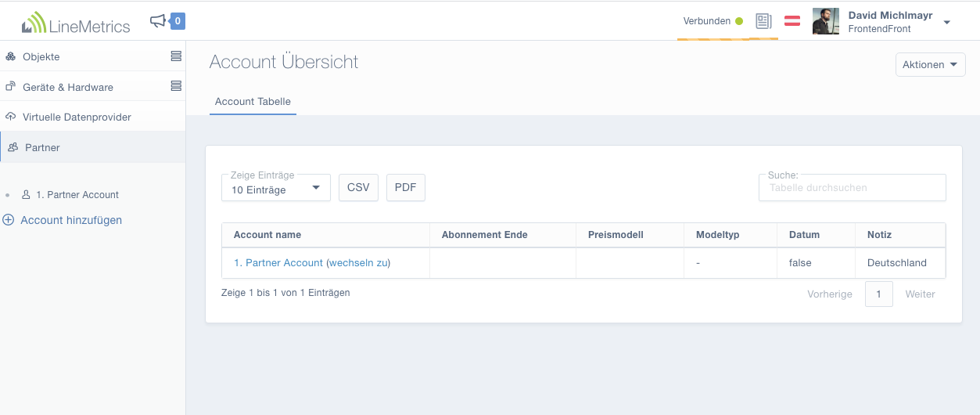Switch to the Account Tabelle tab

[253, 102]
